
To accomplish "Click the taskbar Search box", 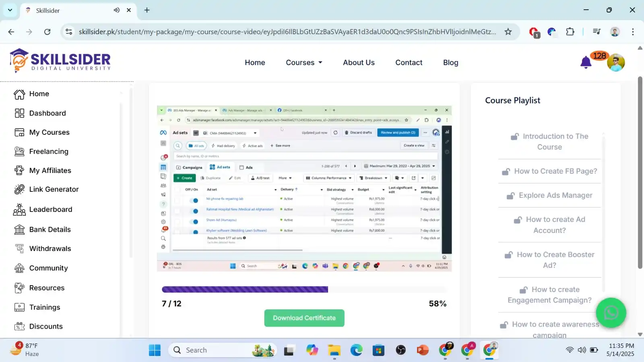I will coord(223,350).
